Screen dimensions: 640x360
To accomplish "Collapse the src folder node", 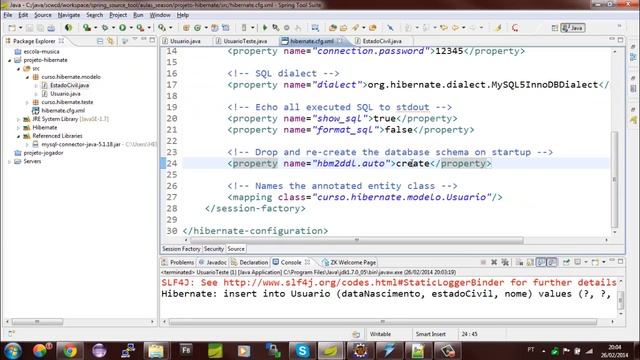I will 19,69.
